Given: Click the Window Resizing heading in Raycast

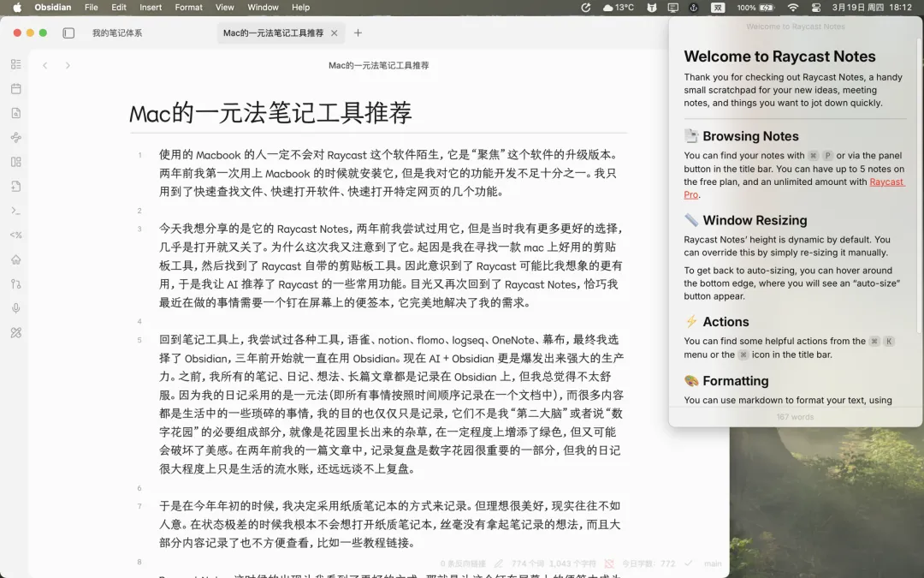Looking at the screenshot, I should (755, 221).
